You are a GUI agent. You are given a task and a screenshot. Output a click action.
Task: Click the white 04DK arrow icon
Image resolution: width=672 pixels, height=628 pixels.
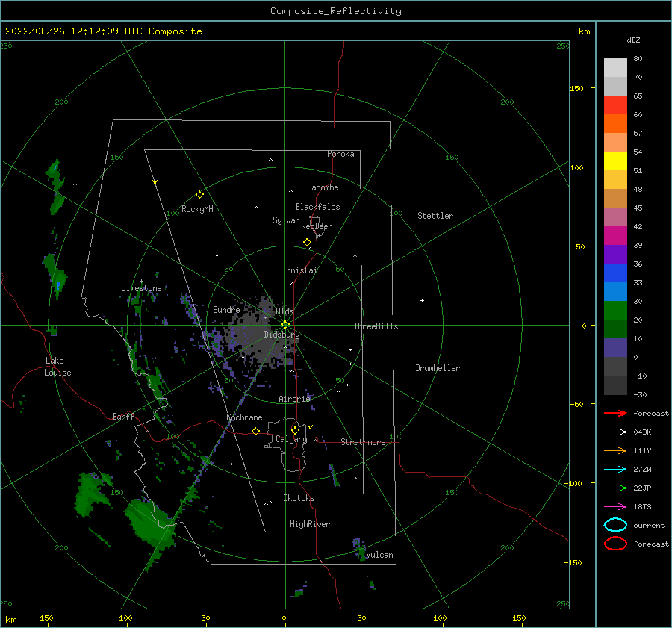[x=615, y=432]
